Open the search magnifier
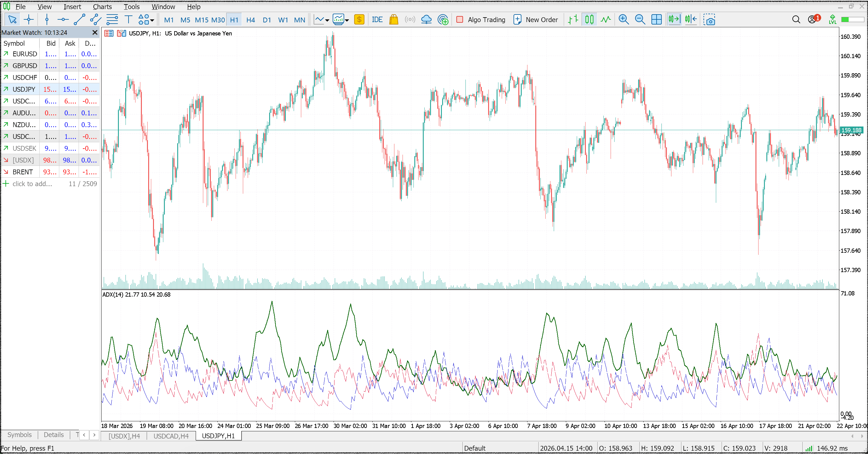868x454 pixels. 796,20
